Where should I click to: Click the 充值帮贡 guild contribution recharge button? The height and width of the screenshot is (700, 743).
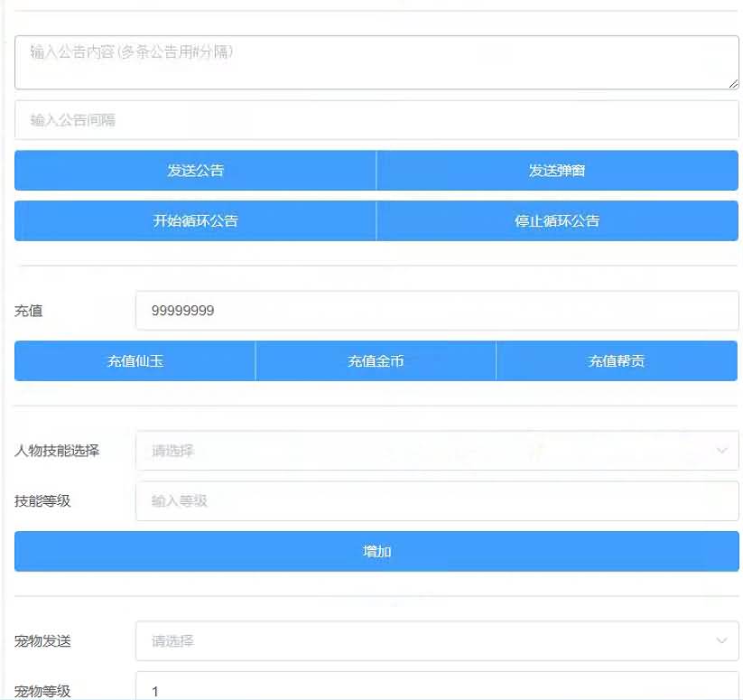[617, 360]
